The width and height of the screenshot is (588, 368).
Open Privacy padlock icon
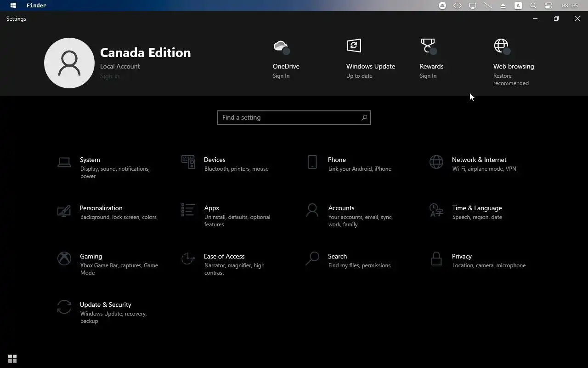[x=436, y=259]
